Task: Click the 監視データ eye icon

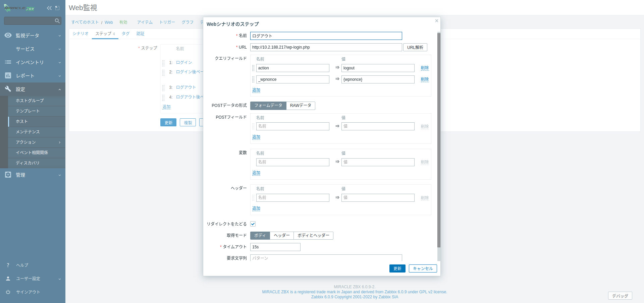Action: coord(8,36)
